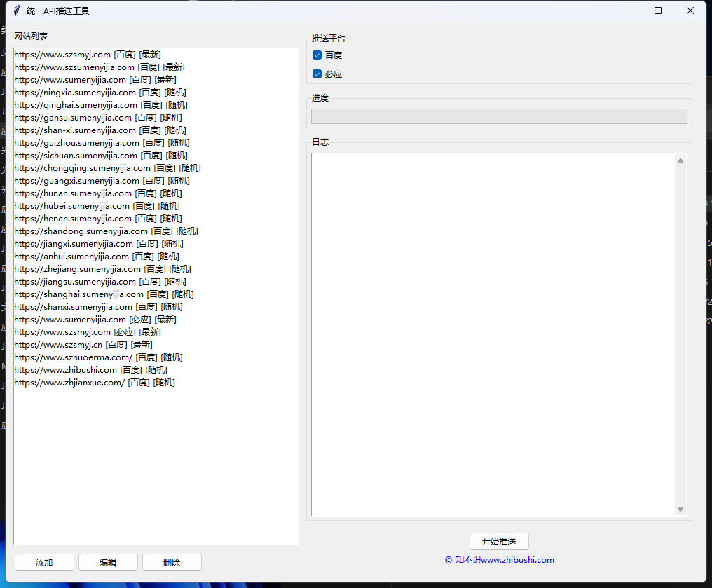Select the www.zhjianxue.com list entry
Screen dimensions: 712x588
94,383
